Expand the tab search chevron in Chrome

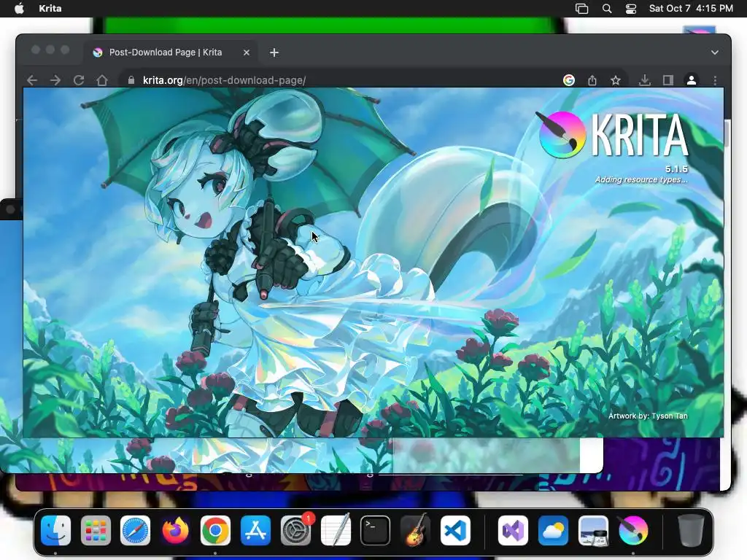[715, 52]
